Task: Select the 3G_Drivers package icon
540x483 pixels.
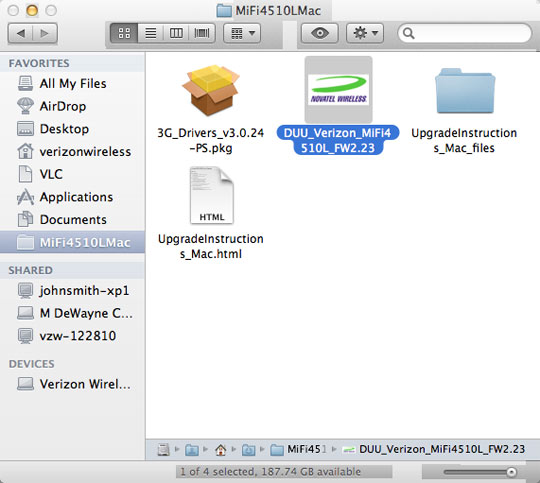Action: coord(211,90)
